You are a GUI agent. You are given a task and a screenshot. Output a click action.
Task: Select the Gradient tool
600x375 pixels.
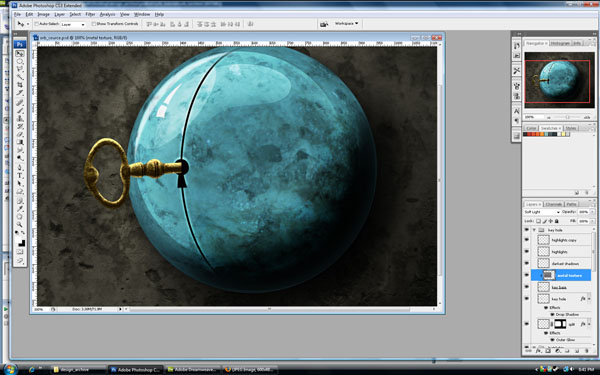point(20,142)
